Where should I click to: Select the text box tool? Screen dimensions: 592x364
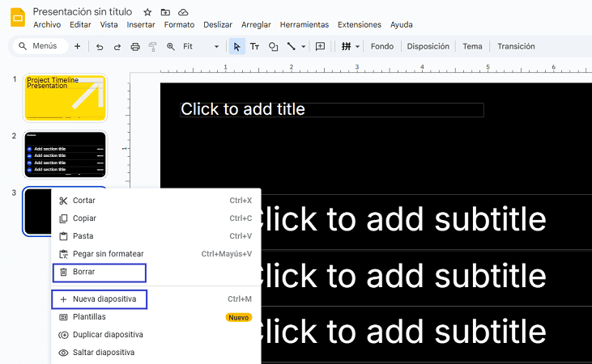tap(254, 46)
